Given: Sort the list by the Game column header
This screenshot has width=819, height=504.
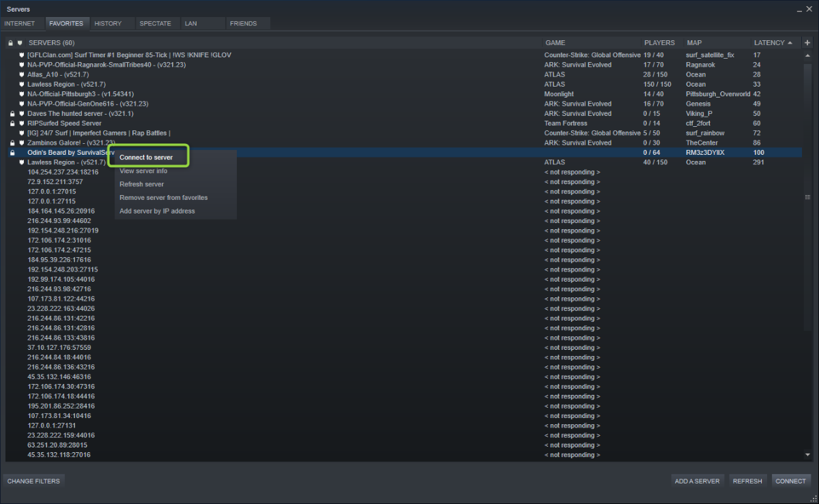Looking at the screenshot, I should [555, 43].
